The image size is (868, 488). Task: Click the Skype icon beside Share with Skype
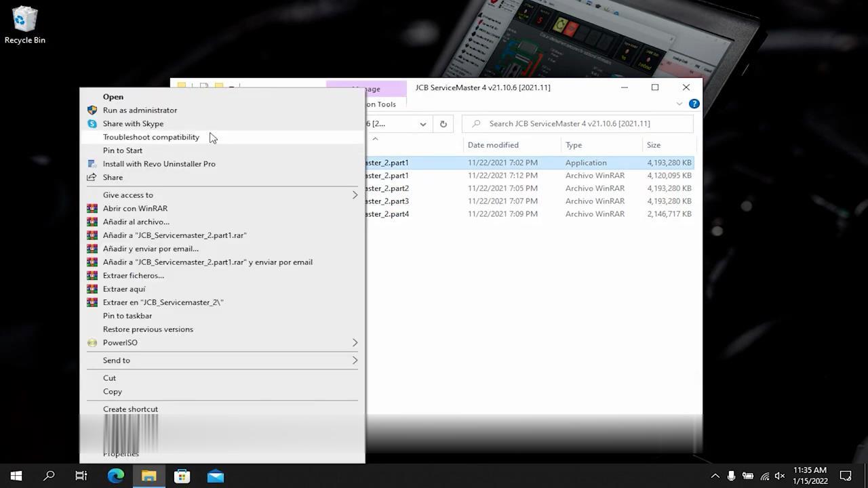pos(92,123)
